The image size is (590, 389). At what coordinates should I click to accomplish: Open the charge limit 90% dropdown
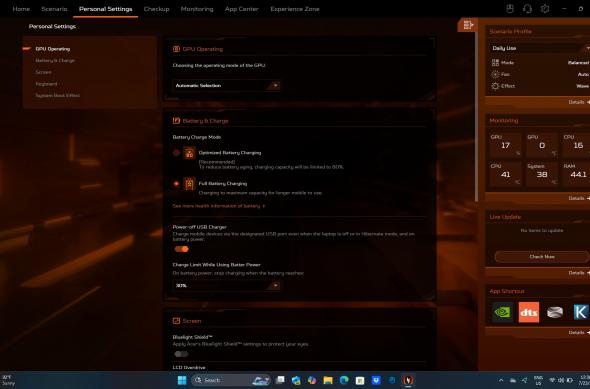[226, 286]
